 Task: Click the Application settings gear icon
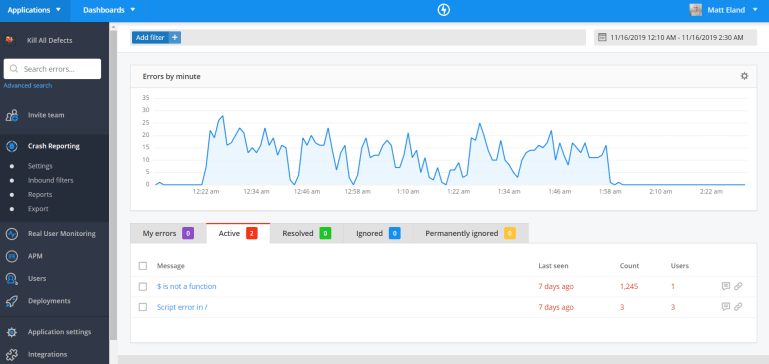(12, 332)
